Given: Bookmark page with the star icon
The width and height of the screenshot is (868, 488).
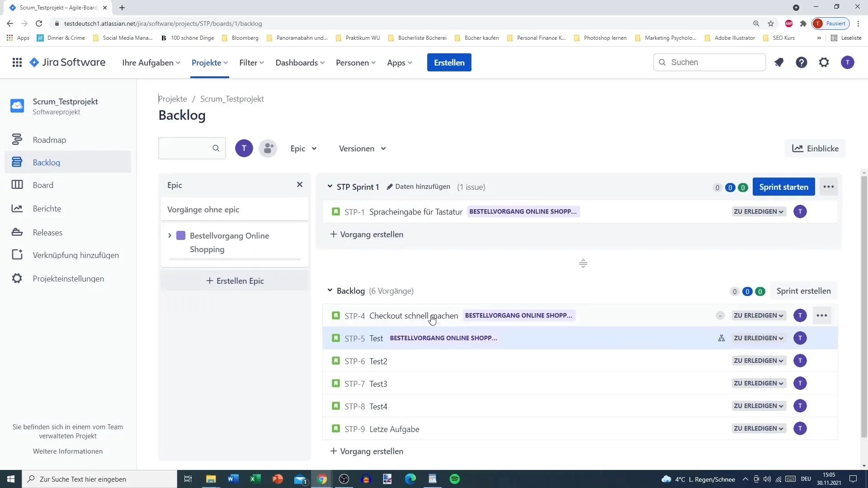Looking at the screenshot, I should pos(771,23).
